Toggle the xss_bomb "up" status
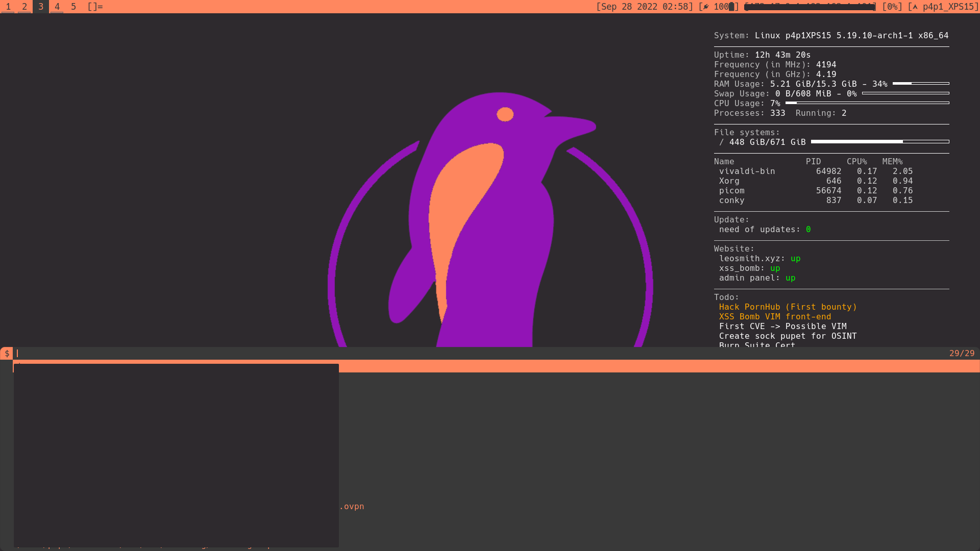 775,268
